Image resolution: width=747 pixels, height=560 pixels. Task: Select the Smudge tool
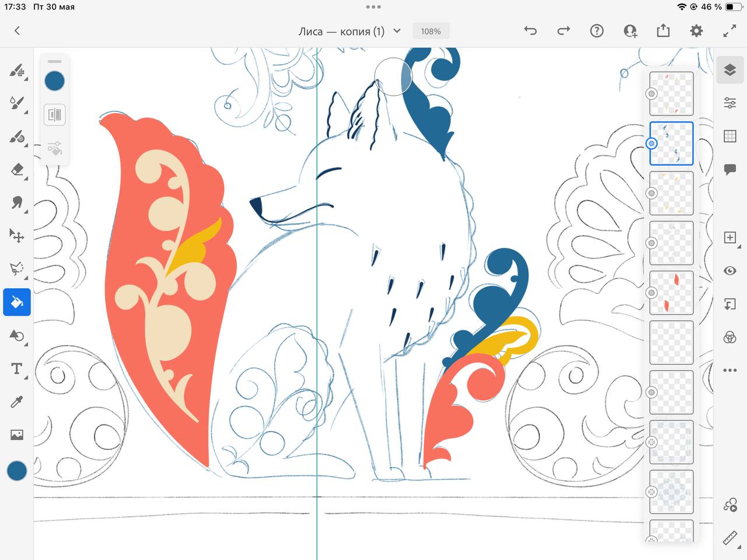pyautogui.click(x=17, y=202)
